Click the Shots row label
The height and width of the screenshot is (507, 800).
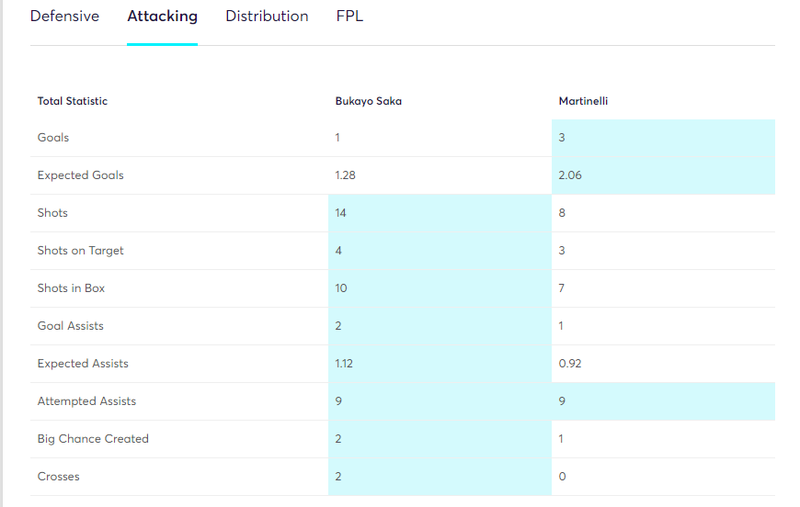click(x=53, y=213)
